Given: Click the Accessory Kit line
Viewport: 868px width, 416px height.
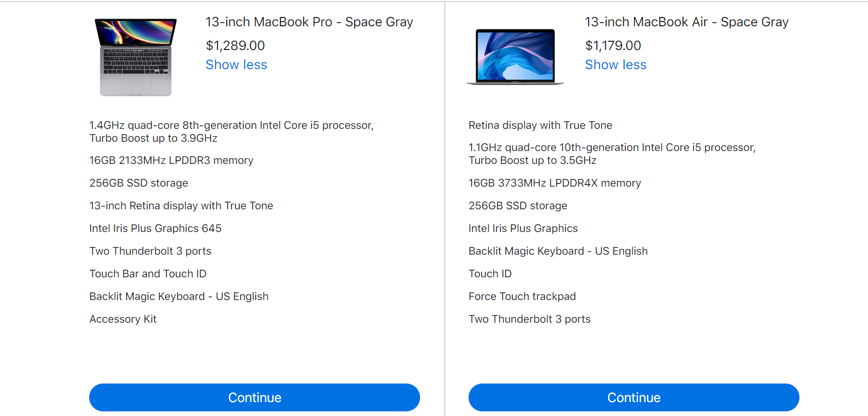Looking at the screenshot, I should [x=123, y=319].
